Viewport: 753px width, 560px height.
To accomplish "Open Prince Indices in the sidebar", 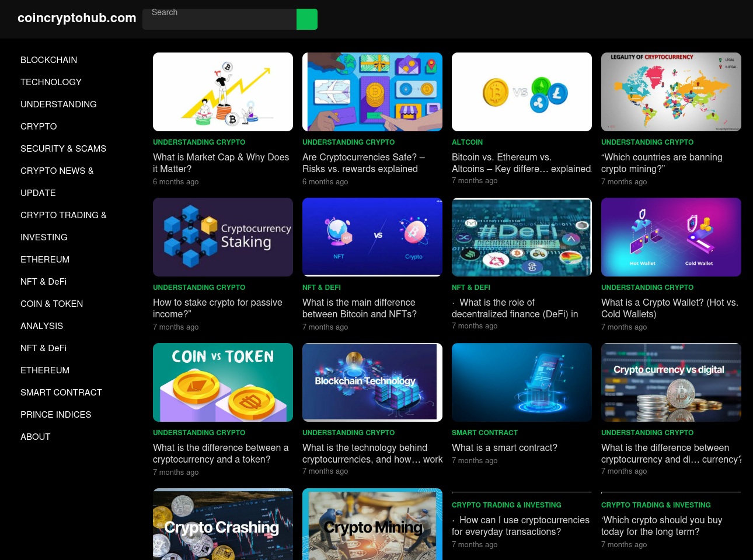I will tap(56, 415).
